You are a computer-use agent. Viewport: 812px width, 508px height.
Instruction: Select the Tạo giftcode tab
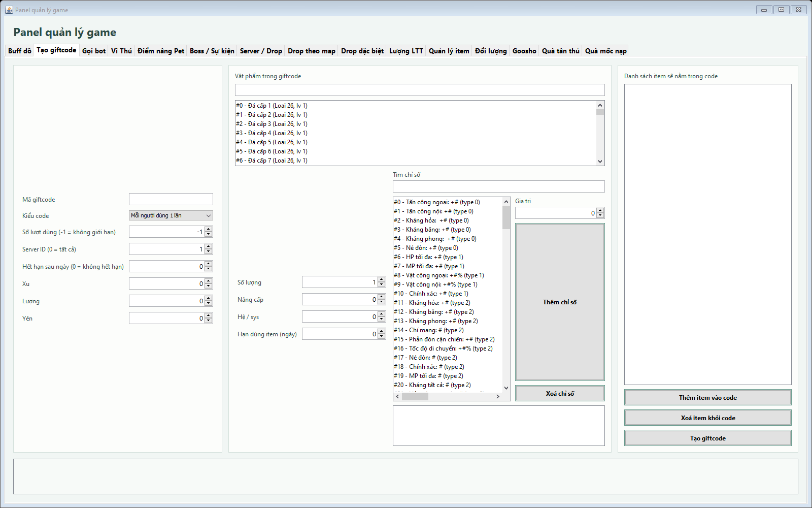point(56,50)
